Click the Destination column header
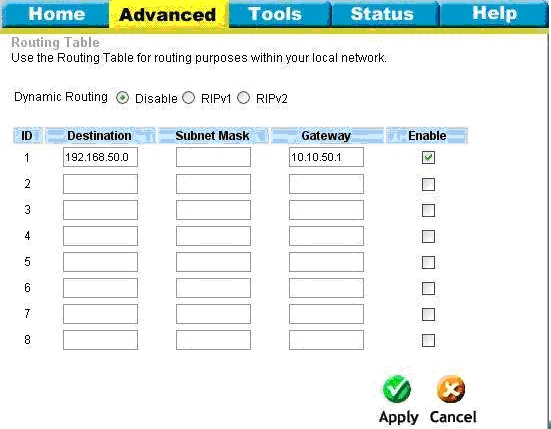This screenshot has width=551, height=429. (100, 136)
